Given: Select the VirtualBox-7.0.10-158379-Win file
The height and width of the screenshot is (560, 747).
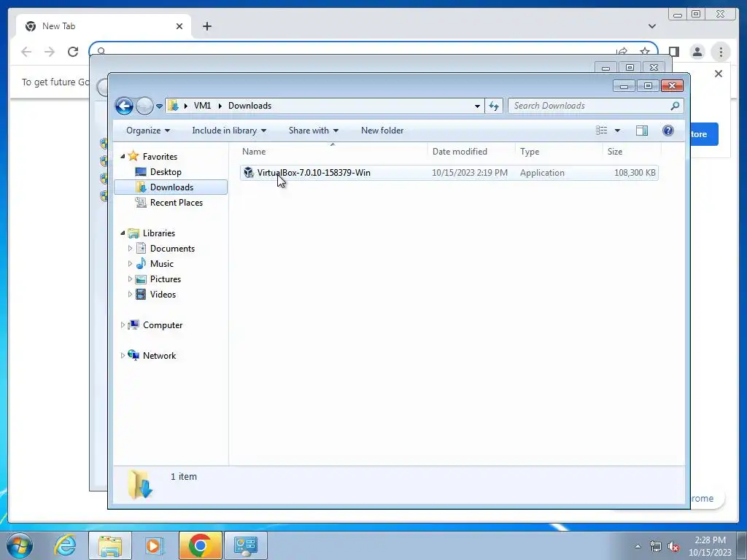Looking at the screenshot, I should click(x=449, y=172).
